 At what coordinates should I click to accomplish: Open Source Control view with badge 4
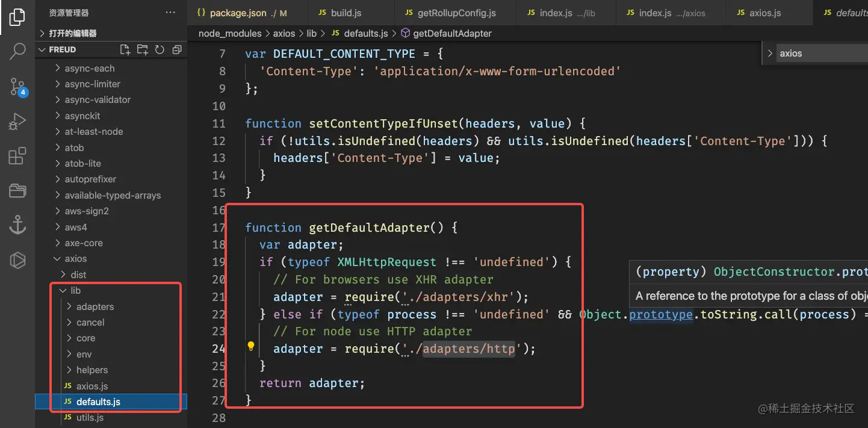coord(17,87)
